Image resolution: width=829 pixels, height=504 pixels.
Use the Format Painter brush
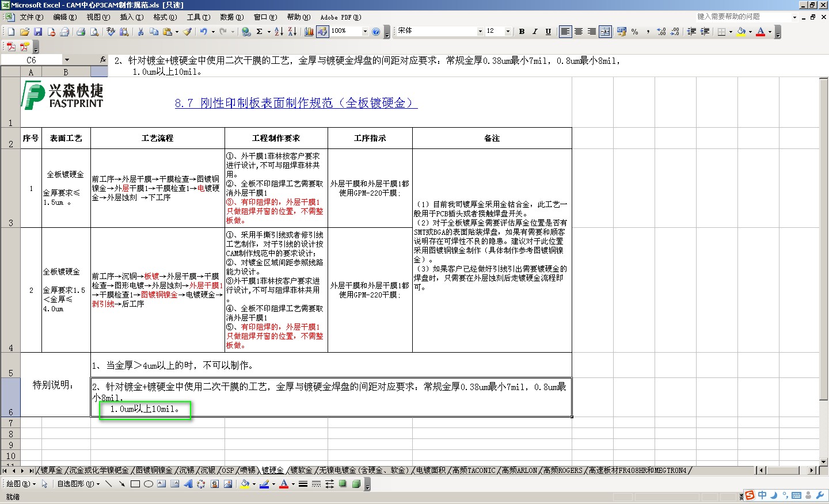pyautogui.click(x=188, y=32)
